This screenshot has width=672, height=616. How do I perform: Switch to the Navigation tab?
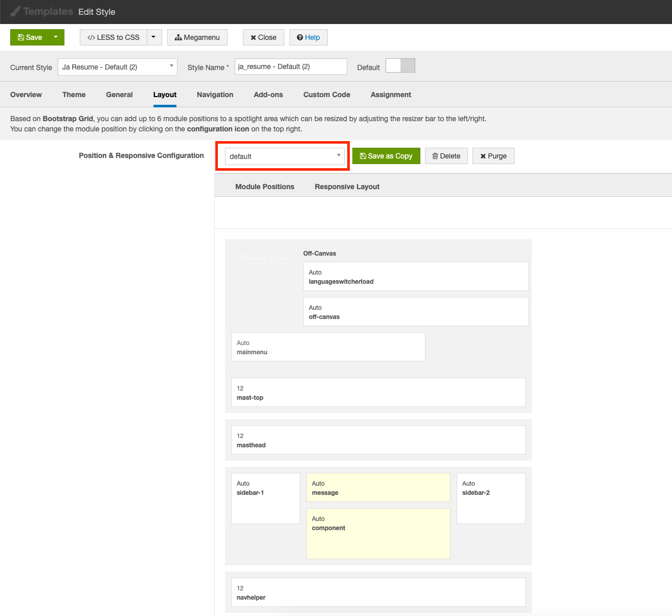215,95
